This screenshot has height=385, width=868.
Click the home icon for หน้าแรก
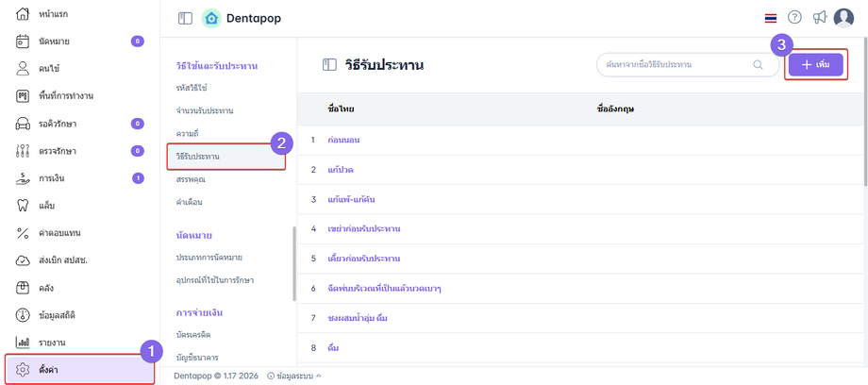(24, 14)
